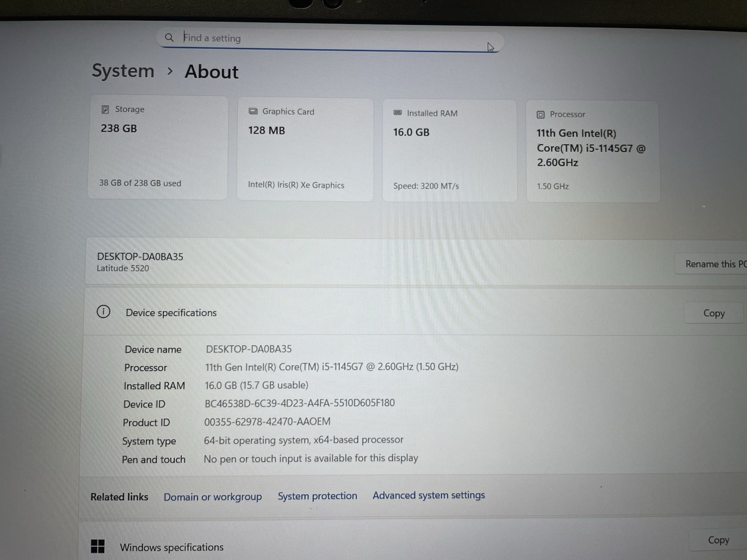
Task: Click the Latitude 5520 model text
Action: tap(123, 268)
